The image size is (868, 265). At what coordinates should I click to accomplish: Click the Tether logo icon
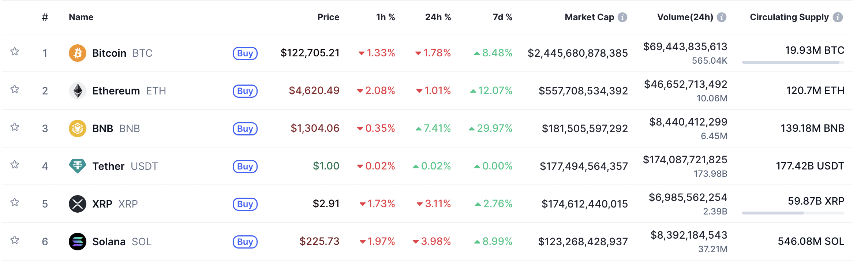pos(78,166)
